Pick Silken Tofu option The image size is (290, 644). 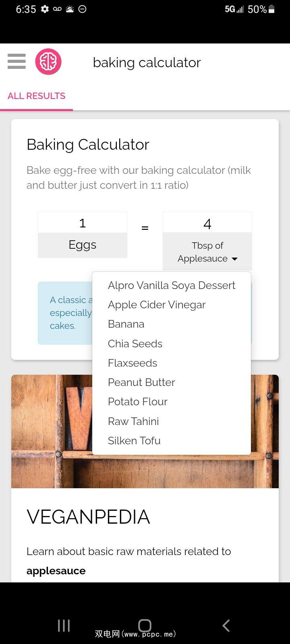pyautogui.click(x=134, y=441)
